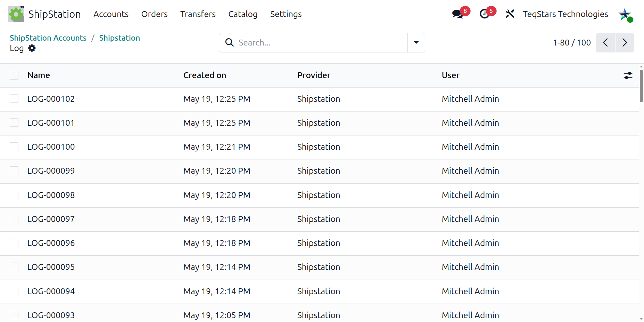Viewport: 644px width, 322px height.
Task: Go to Shipstation breadcrumb link
Action: pyautogui.click(x=119, y=38)
